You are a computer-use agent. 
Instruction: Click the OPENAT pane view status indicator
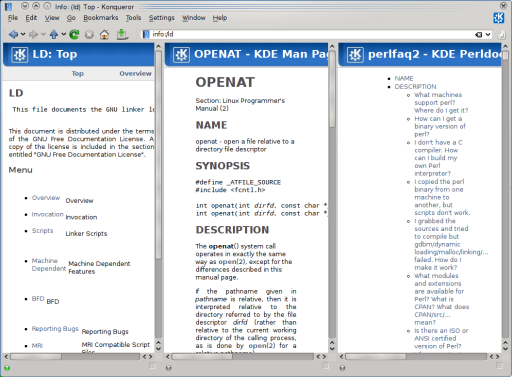(x=169, y=368)
